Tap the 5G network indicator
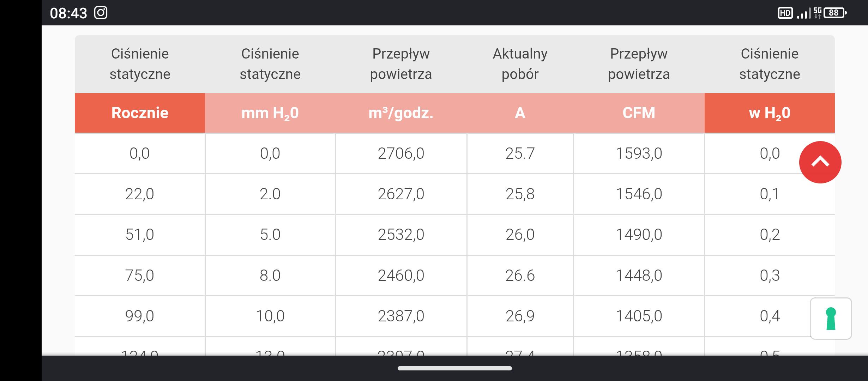The width and height of the screenshot is (868, 381). pyautogui.click(x=818, y=13)
